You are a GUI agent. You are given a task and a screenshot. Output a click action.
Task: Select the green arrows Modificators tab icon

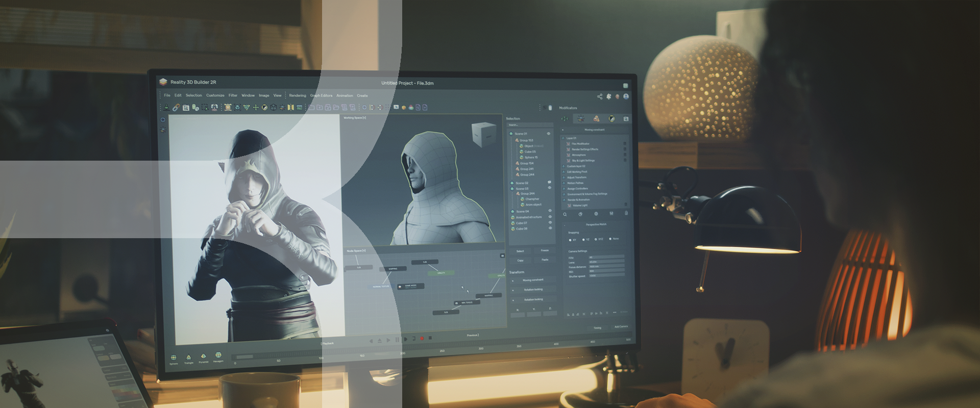coord(565,119)
